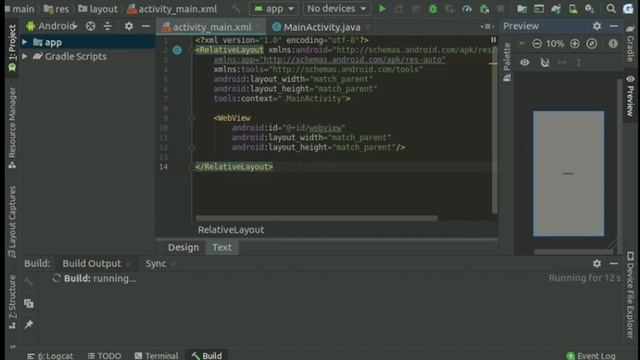Toggle autoconnect magnet icon in Preview
Viewport: 640px width, 360px height.
(x=544, y=62)
